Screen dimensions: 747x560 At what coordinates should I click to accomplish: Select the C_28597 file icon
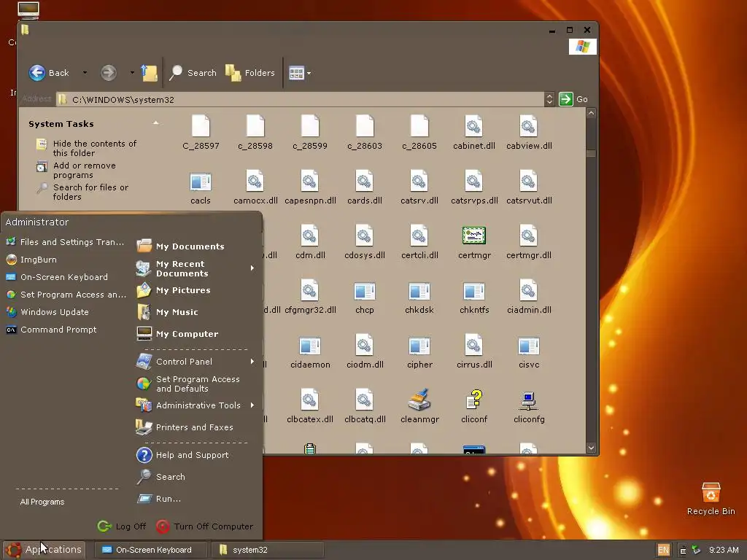pos(201,126)
